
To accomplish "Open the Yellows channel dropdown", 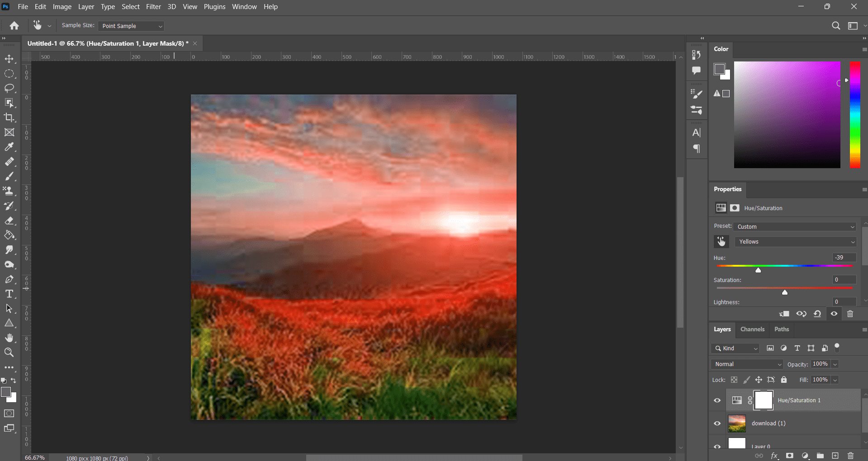I will 795,242.
